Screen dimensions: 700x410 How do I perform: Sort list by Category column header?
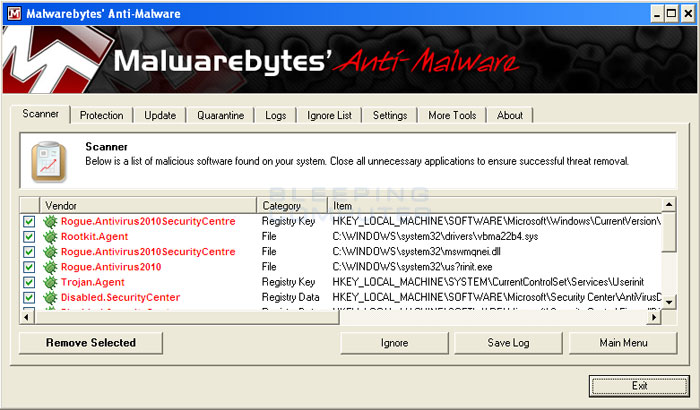pyautogui.click(x=292, y=205)
